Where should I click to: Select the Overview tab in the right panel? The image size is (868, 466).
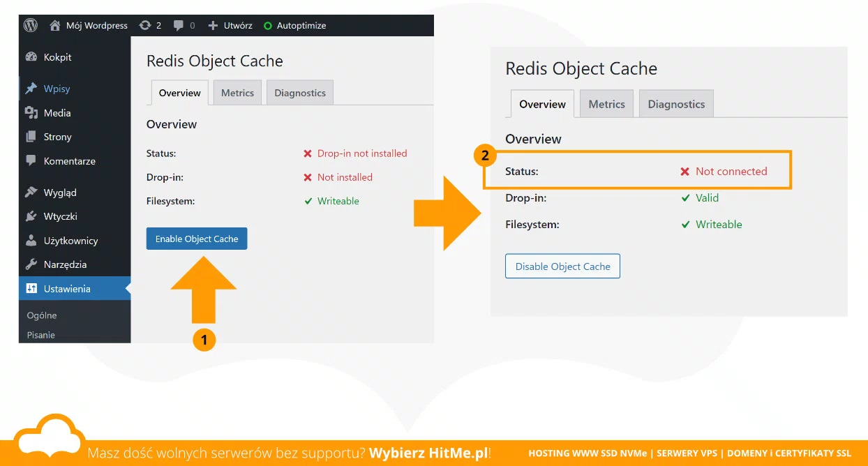pyautogui.click(x=542, y=104)
